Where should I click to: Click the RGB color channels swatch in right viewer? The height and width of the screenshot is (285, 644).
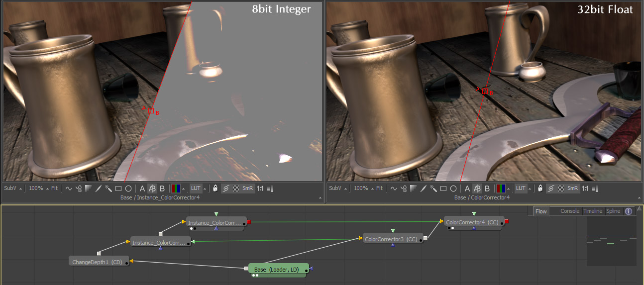[501, 189]
